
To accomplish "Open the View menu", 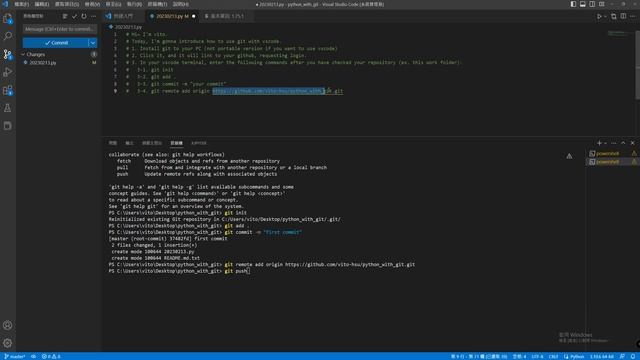I will (x=92, y=4).
